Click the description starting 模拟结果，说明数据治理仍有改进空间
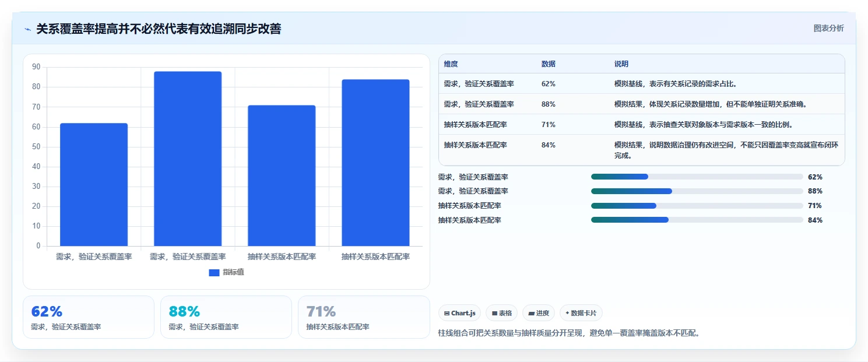868x362 pixels. 726,150
